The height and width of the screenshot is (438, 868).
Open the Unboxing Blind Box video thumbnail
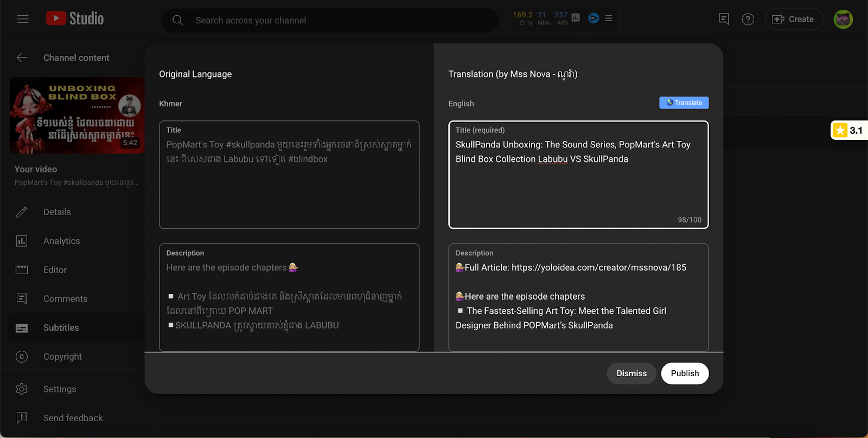click(x=77, y=115)
